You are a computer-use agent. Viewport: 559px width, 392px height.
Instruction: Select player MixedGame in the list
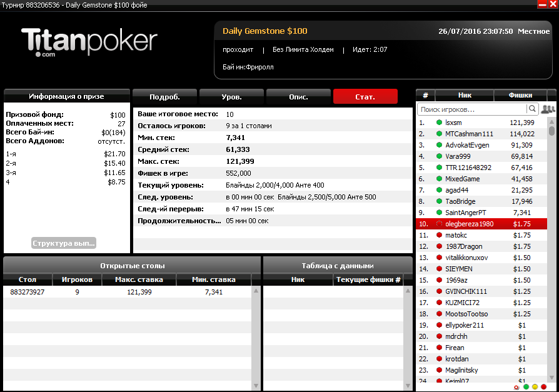tap(481, 179)
